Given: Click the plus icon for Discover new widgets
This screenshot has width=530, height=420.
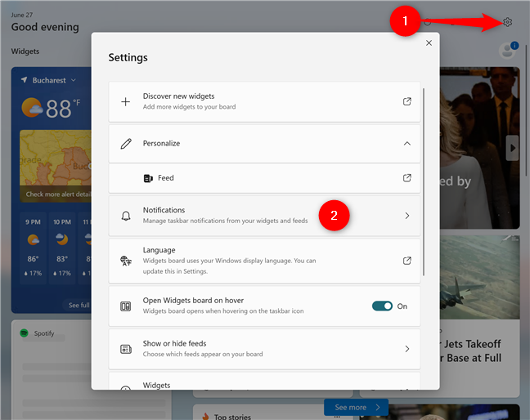Looking at the screenshot, I should pos(126,101).
